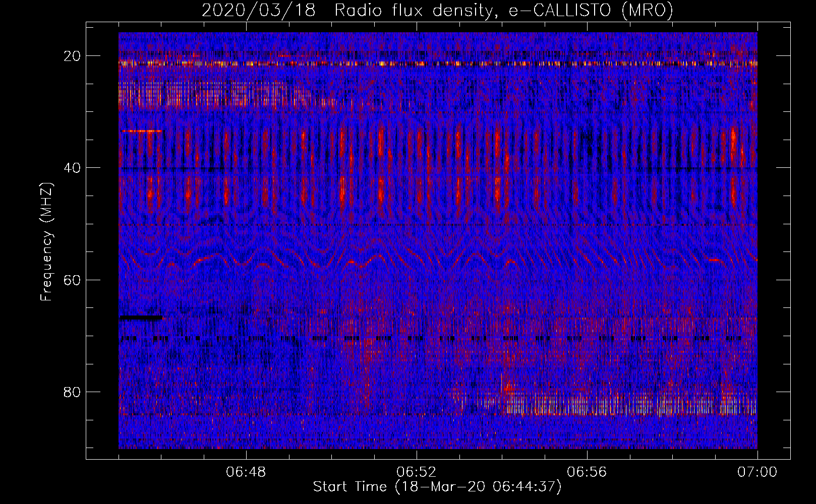The image size is (816, 504).
Task: Click the "Frequency (MHZ)" y-axis label
Action: 46,241
